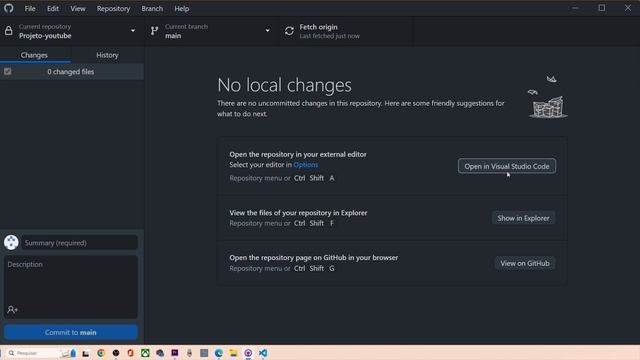Click the View on GitHub button

tap(525, 263)
